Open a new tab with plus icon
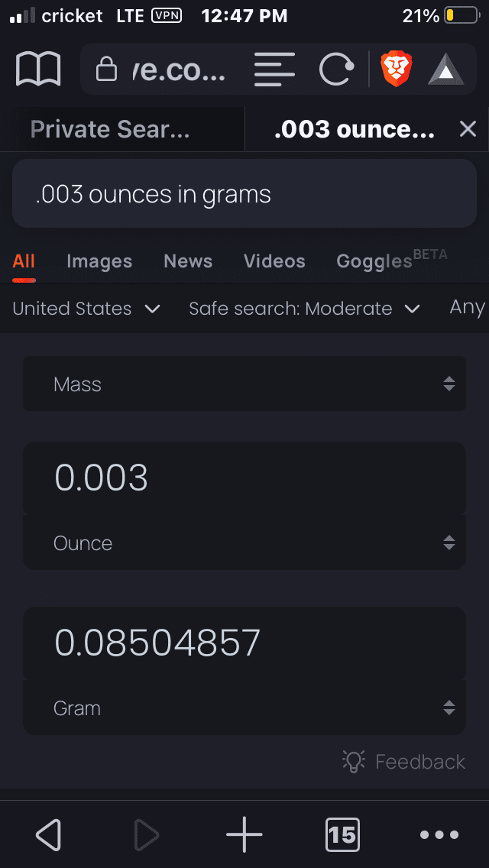This screenshot has width=489, height=868. pos(244,834)
